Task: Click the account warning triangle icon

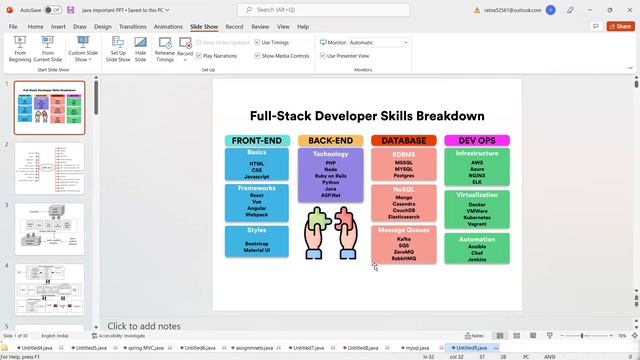Action: tap(477, 10)
